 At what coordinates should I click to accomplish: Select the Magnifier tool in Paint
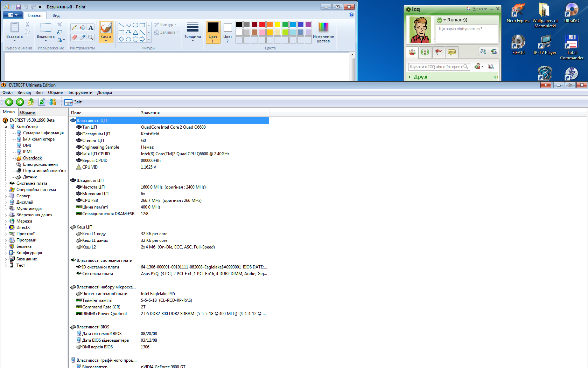[91, 37]
